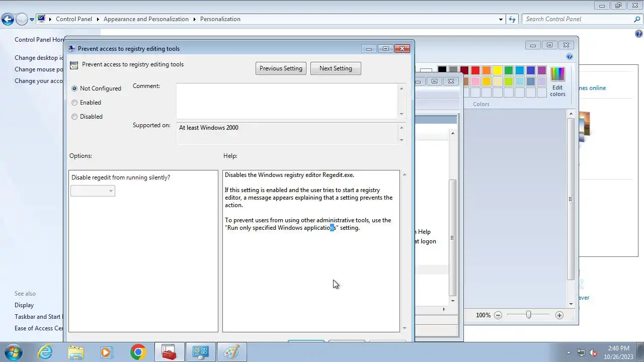Click Paint zoom in plus button

tap(559, 315)
